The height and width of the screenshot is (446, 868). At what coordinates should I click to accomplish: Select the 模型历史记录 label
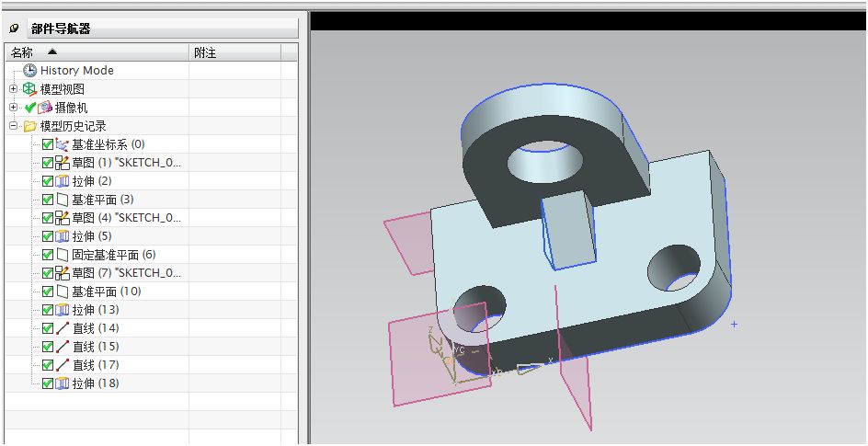point(73,126)
